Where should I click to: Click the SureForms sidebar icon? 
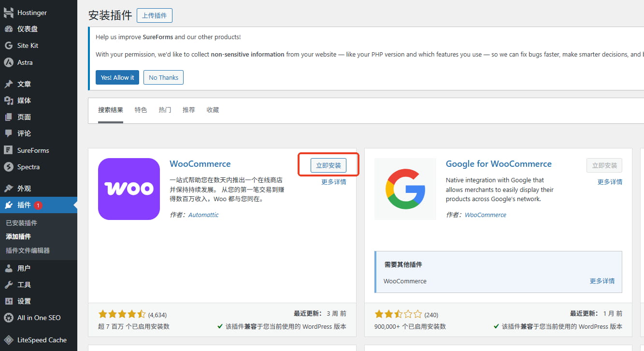[9, 150]
